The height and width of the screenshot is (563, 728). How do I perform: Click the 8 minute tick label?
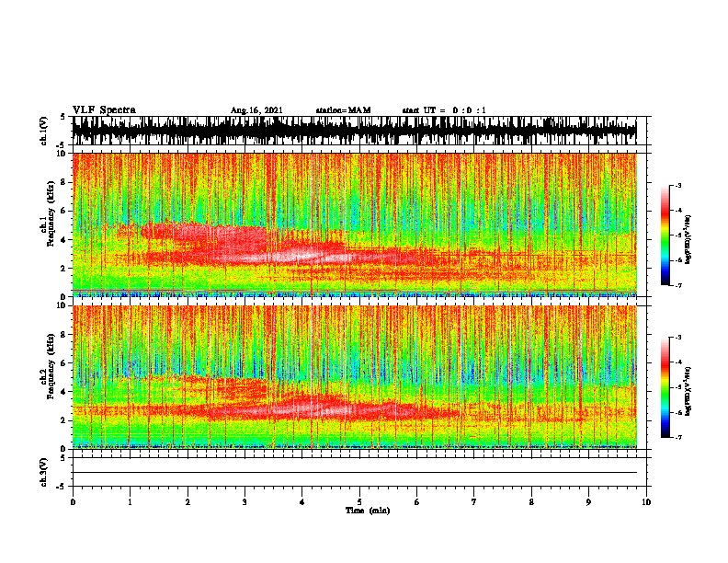(531, 502)
